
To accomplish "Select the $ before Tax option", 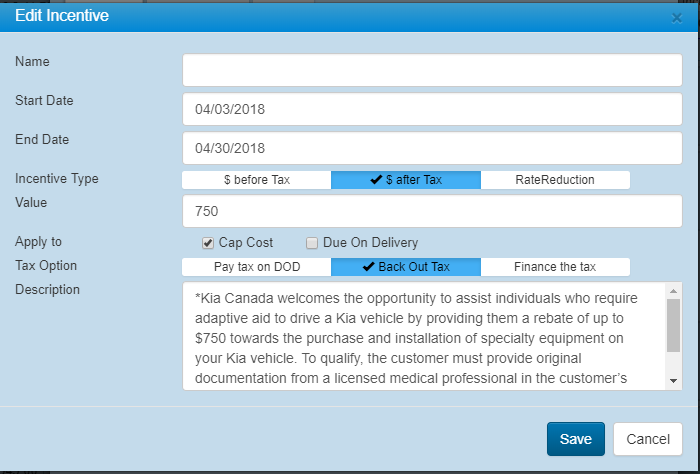I will (256, 180).
